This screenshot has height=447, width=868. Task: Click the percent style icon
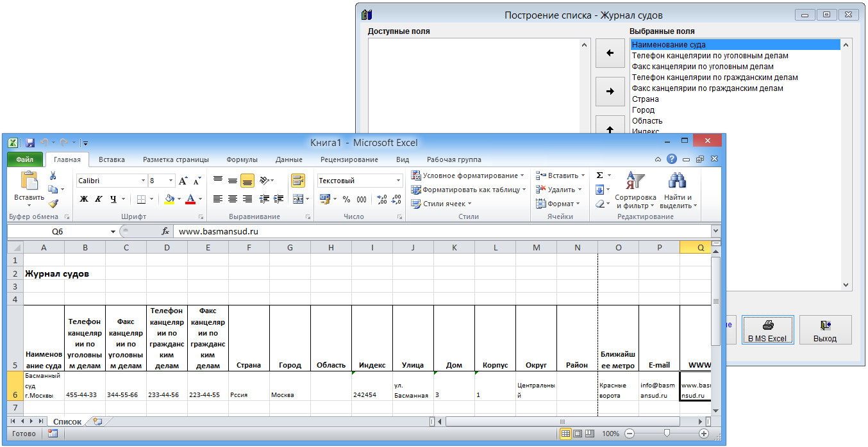[x=346, y=199]
